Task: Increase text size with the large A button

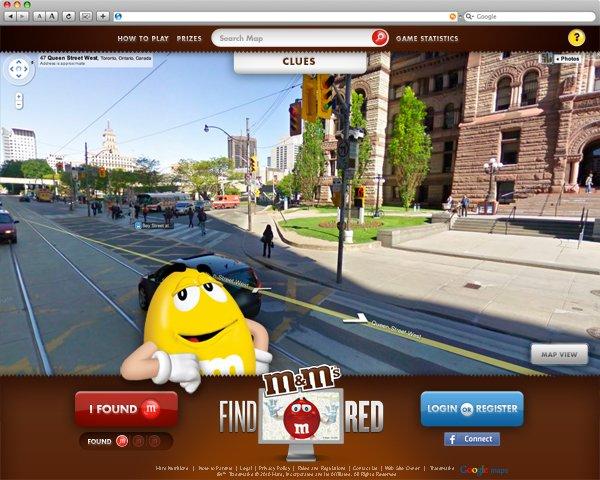Action: pyautogui.click(x=52, y=16)
